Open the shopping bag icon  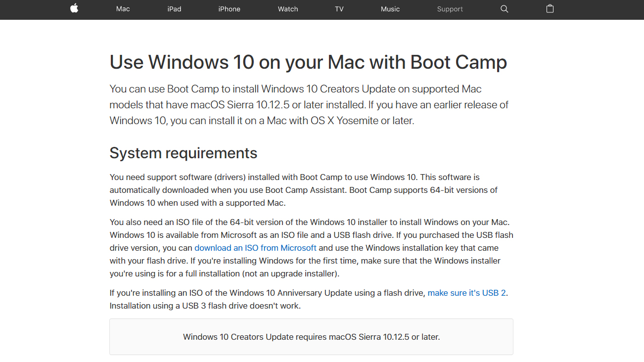[550, 9]
